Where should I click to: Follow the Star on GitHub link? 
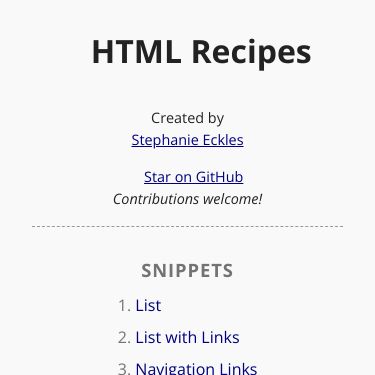(193, 177)
